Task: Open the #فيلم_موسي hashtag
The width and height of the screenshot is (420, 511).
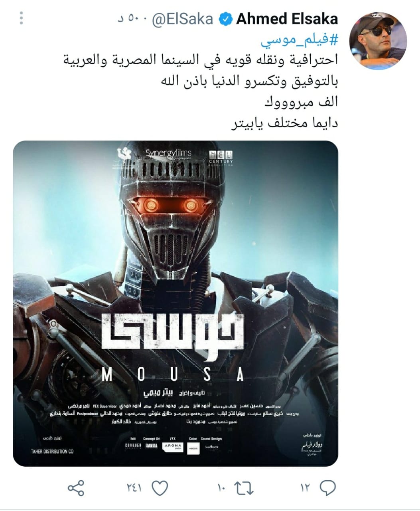Action: click(300, 40)
